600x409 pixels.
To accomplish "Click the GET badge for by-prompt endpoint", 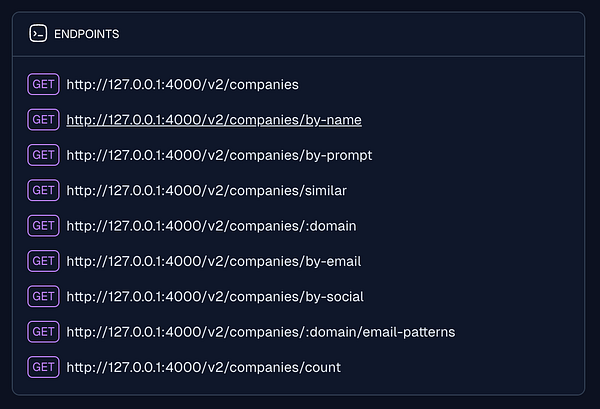I will (x=43, y=155).
